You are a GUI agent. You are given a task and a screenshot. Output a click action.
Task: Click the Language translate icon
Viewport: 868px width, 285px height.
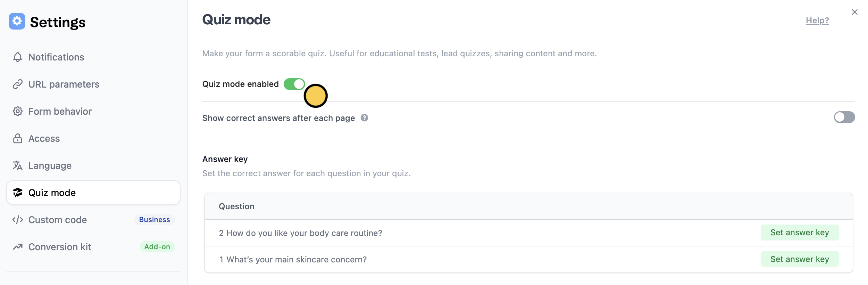(18, 165)
